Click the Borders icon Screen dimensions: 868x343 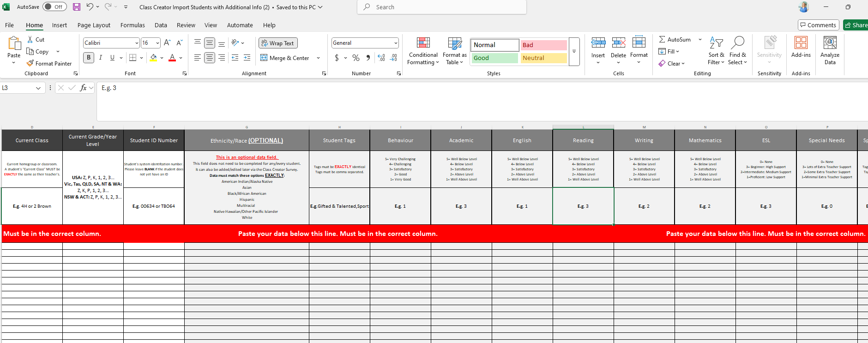pyautogui.click(x=133, y=58)
